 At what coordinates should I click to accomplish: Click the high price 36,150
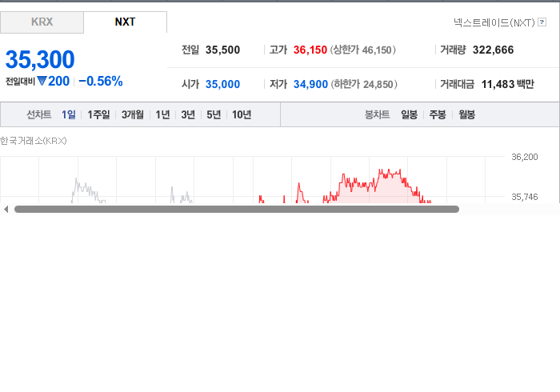click(x=310, y=50)
